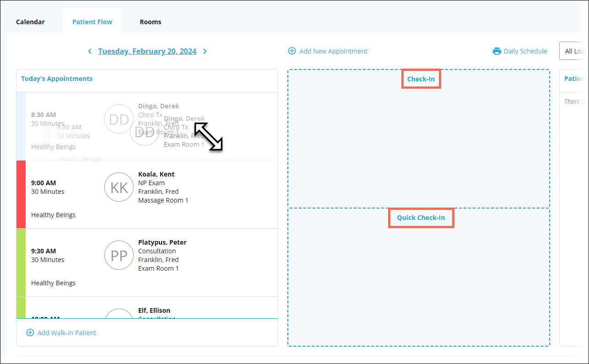Click the Add Walk-In Patient link
Screen dimensions: 589x364
tap(67, 333)
